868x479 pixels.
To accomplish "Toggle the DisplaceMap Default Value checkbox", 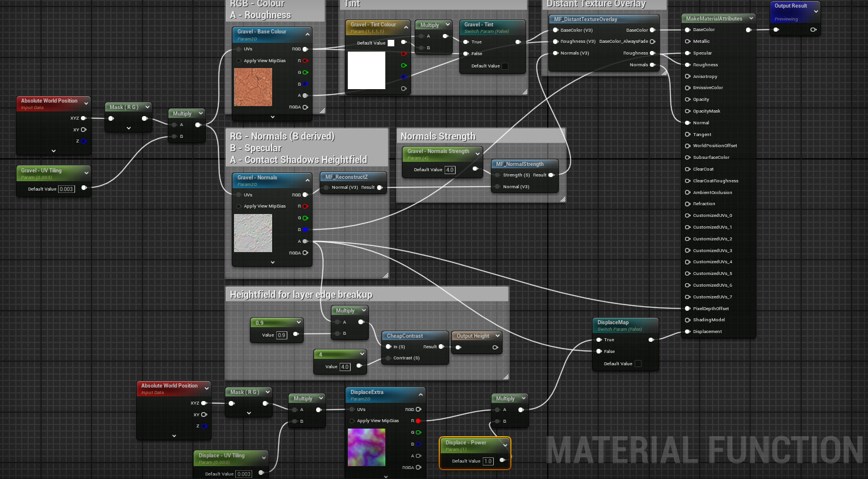I will [638, 364].
